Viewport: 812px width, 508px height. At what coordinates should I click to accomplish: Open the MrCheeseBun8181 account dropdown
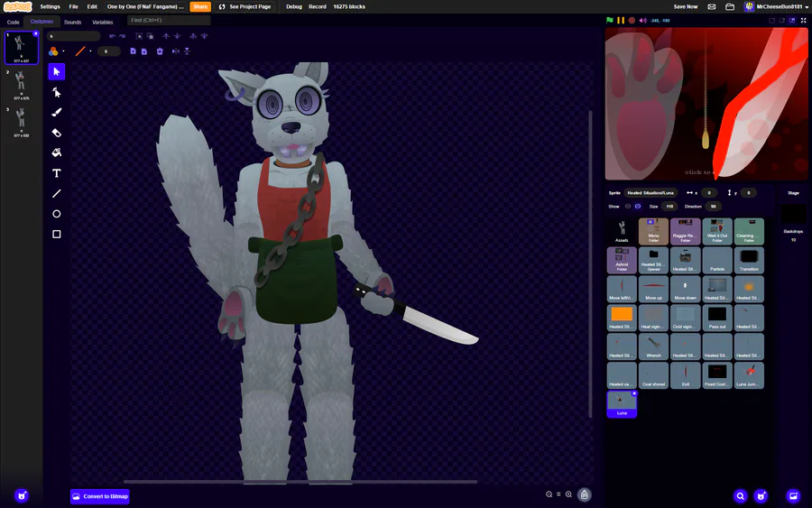coord(776,6)
